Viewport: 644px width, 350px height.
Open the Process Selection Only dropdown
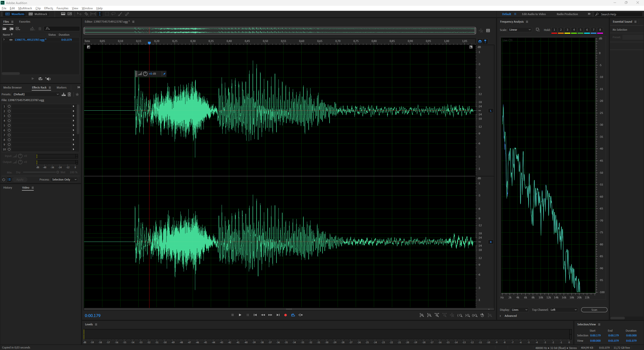tap(64, 180)
